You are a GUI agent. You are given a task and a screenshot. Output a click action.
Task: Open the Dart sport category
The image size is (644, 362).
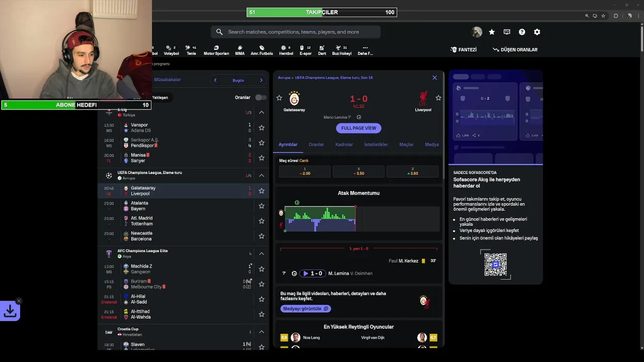point(322,50)
